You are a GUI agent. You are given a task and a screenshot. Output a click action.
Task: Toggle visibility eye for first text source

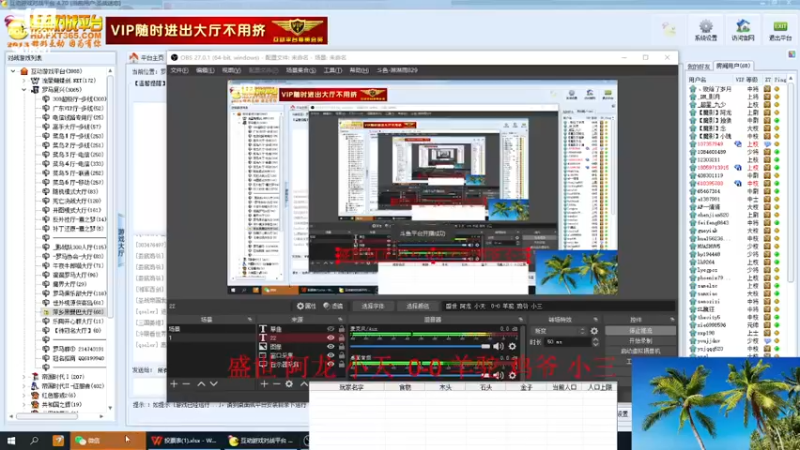tap(331, 329)
